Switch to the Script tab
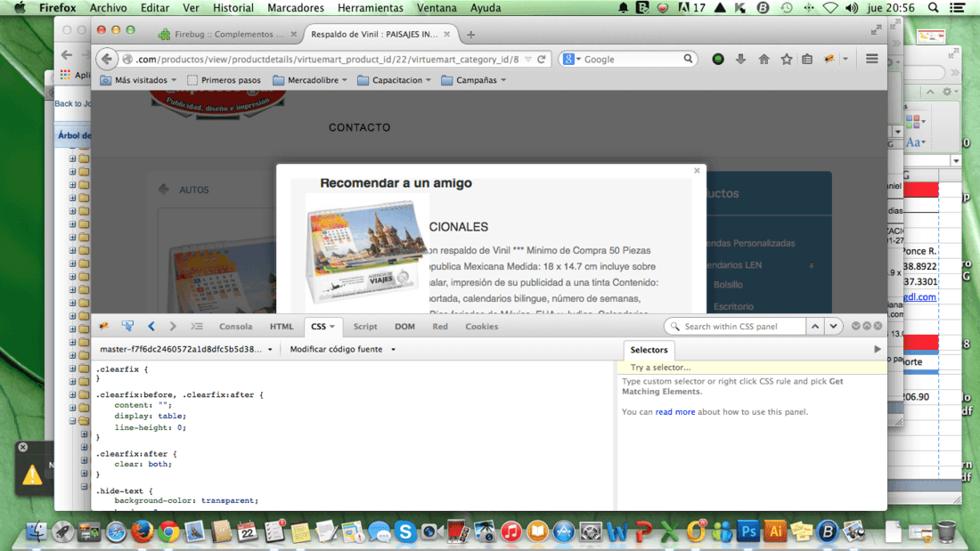 pos(365,326)
